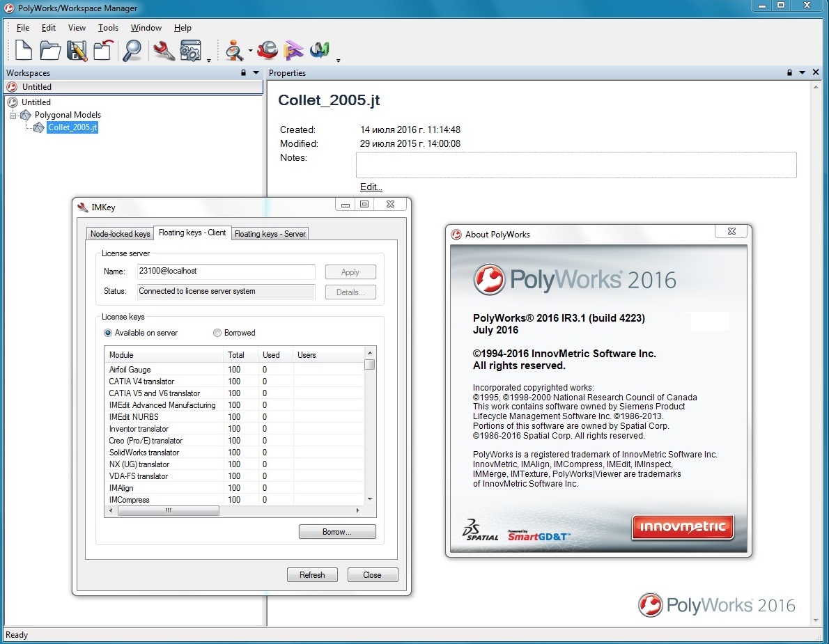Open dropdown arrow next to IMInspect icon
Screen dimensions: 829x644
click(x=250, y=51)
